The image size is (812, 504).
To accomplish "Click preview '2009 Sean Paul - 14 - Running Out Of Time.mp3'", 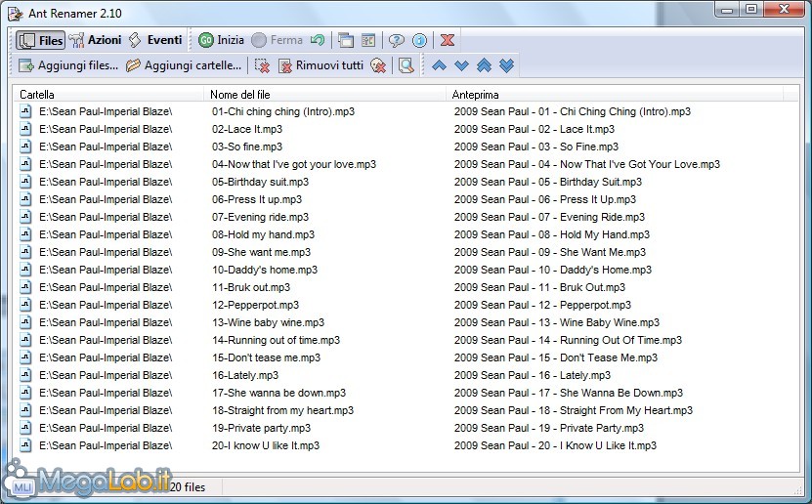I will tap(568, 341).
